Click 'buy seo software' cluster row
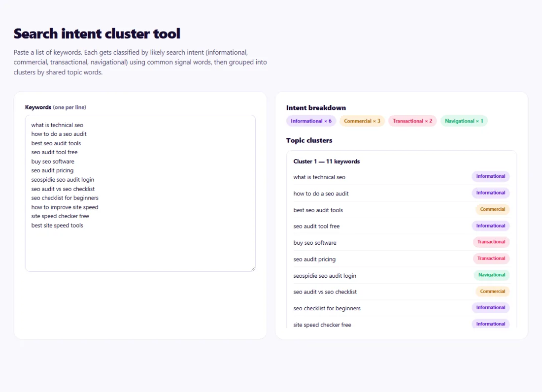 pos(401,242)
